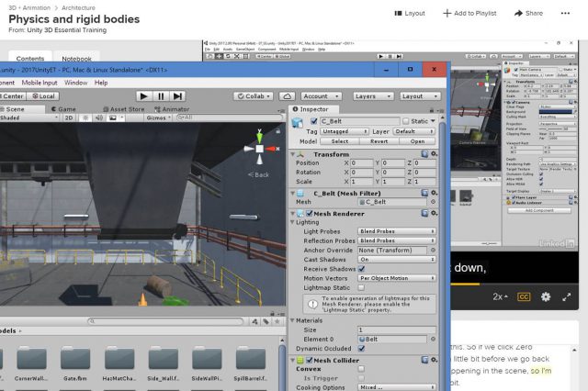
Task: Enable the Lightmap Static checkbox
Action: point(361,287)
